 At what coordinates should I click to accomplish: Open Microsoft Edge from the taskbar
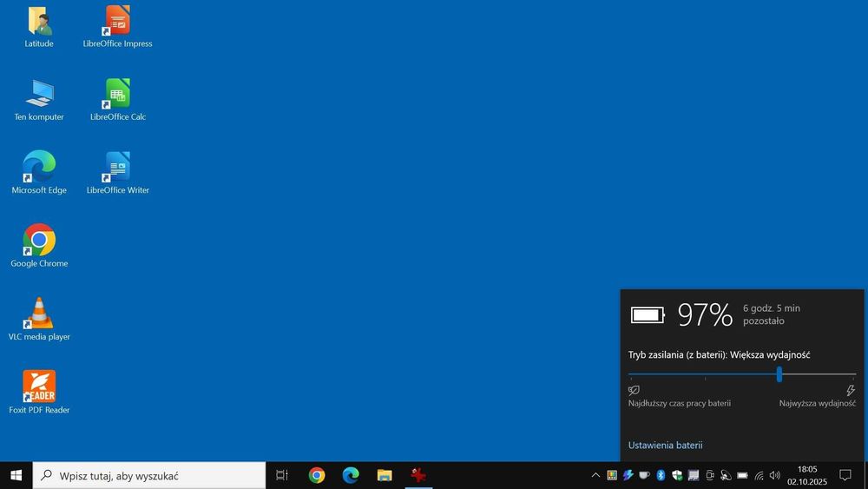[351, 475]
